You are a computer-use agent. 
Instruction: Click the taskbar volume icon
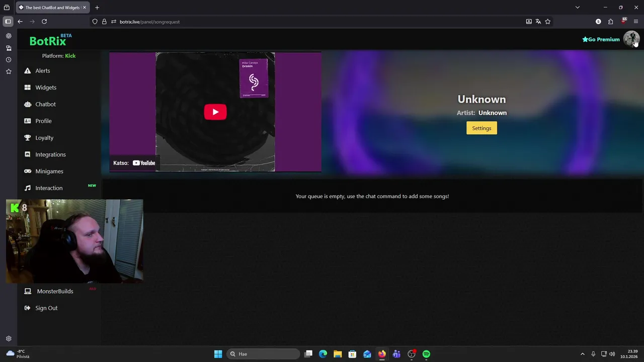click(x=612, y=354)
